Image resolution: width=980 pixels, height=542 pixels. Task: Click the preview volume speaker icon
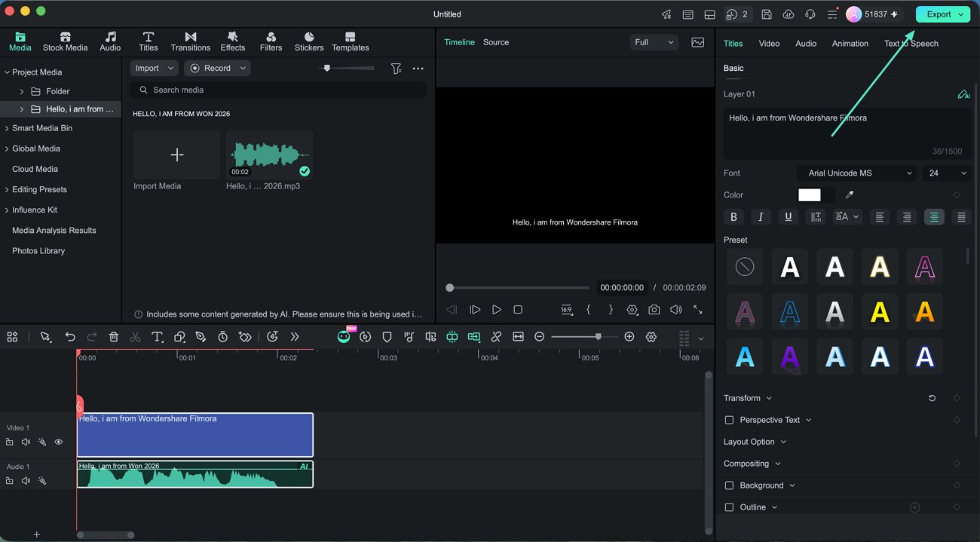pos(676,310)
